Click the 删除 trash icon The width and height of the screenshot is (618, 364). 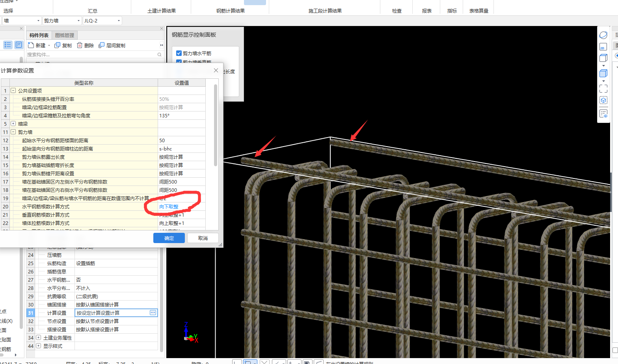tap(80, 45)
